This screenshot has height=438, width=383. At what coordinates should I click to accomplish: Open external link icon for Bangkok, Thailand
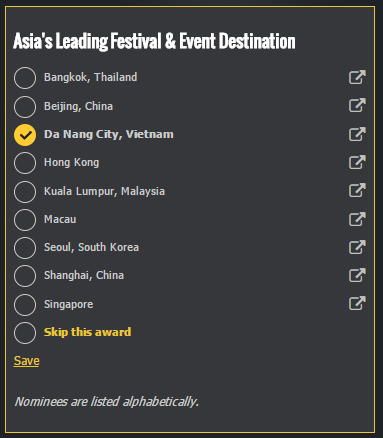pyautogui.click(x=357, y=77)
